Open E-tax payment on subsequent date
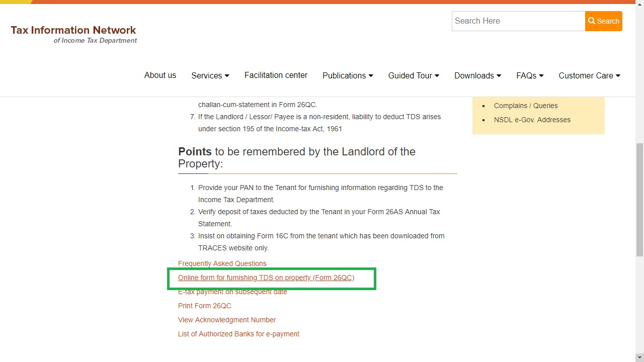Viewport: 644px width, 362px height. pos(232,292)
